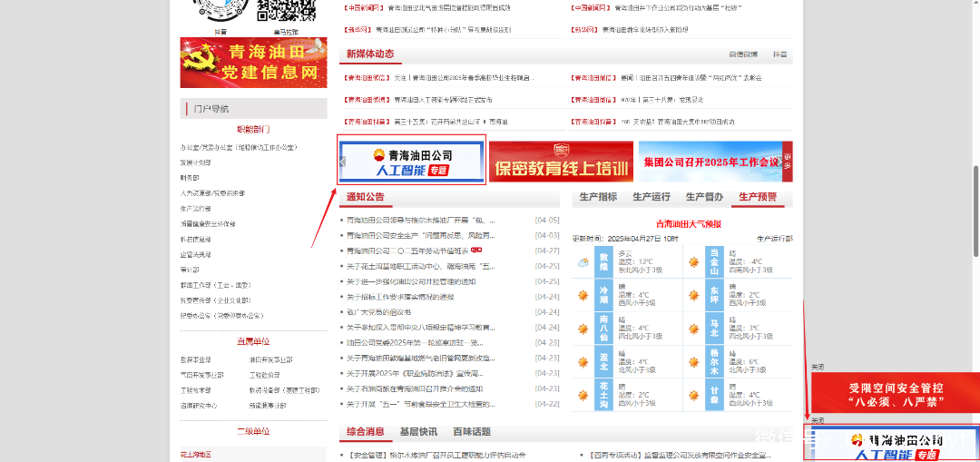The width and height of the screenshot is (980, 462).
Task: Open 青海油田人工智能专题网站正式发布 news item
Action: point(443,100)
